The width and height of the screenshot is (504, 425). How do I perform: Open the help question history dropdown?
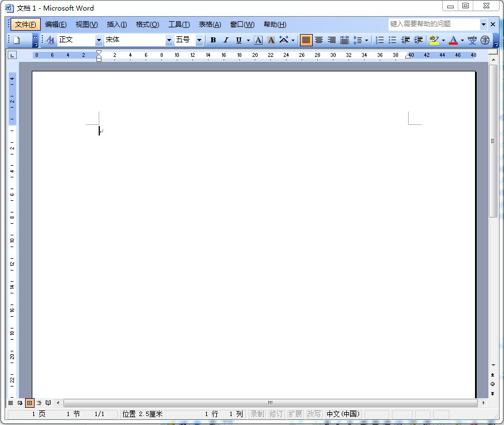pyautogui.click(x=483, y=24)
